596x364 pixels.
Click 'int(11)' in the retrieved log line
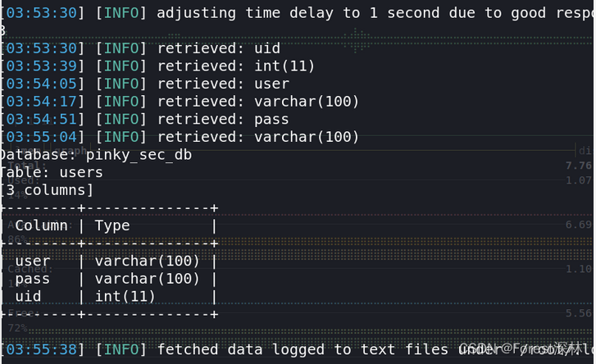(284, 66)
